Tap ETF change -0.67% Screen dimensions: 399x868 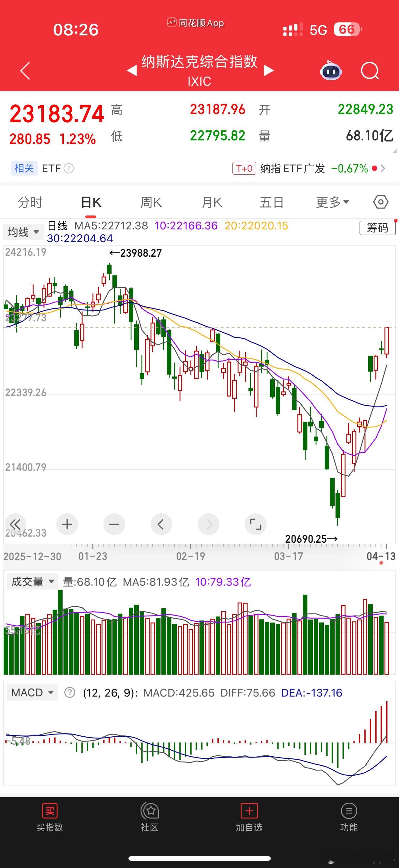349,168
